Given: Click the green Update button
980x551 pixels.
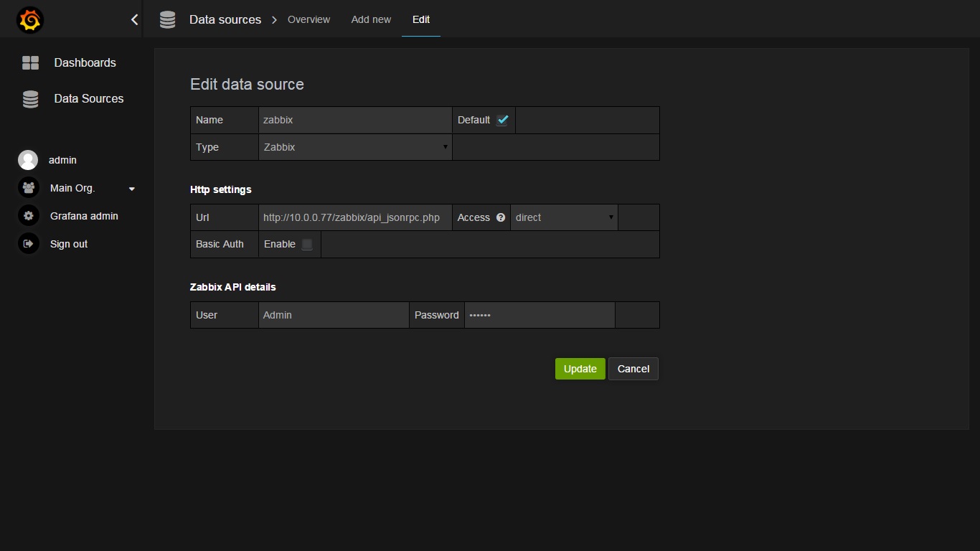Looking at the screenshot, I should (580, 369).
